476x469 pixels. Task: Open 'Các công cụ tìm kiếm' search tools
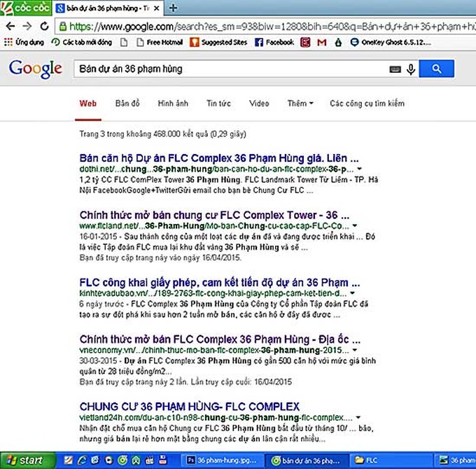(x=367, y=104)
